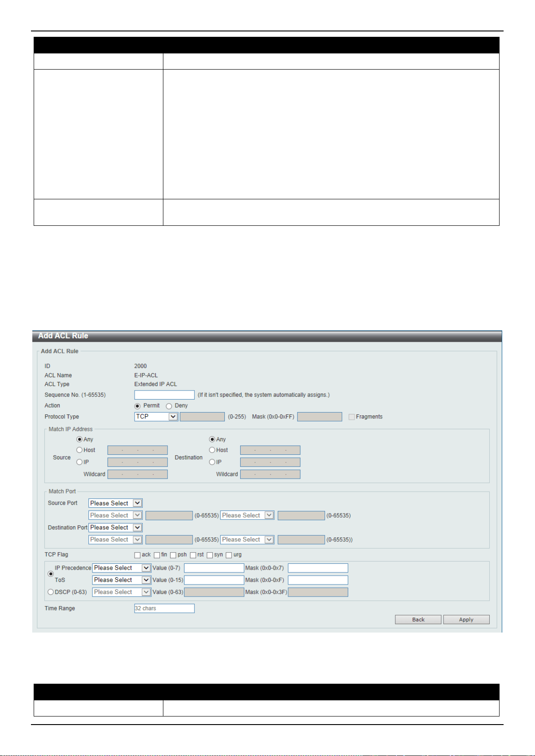Click the IP Precedence Mask (0x0-0x7) field
The image size is (535, 756).
[318, 568]
